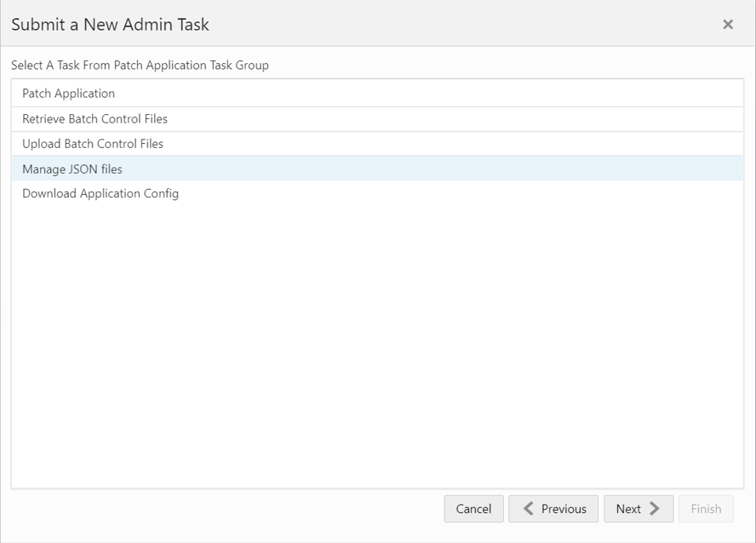Go back using the Previous button
This screenshot has height=543, width=756.
click(x=553, y=508)
